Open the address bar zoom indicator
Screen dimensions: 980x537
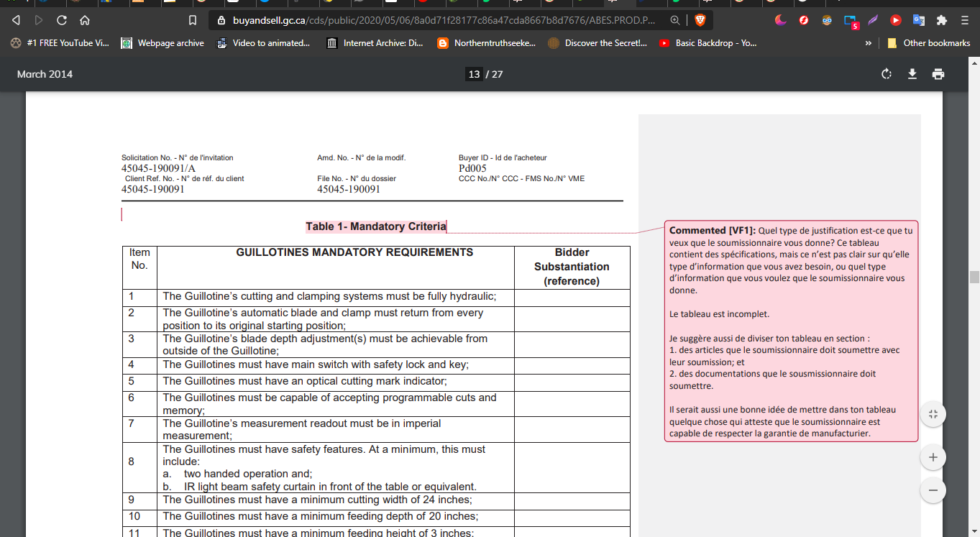pyautogui.click(x=674, y=20)
